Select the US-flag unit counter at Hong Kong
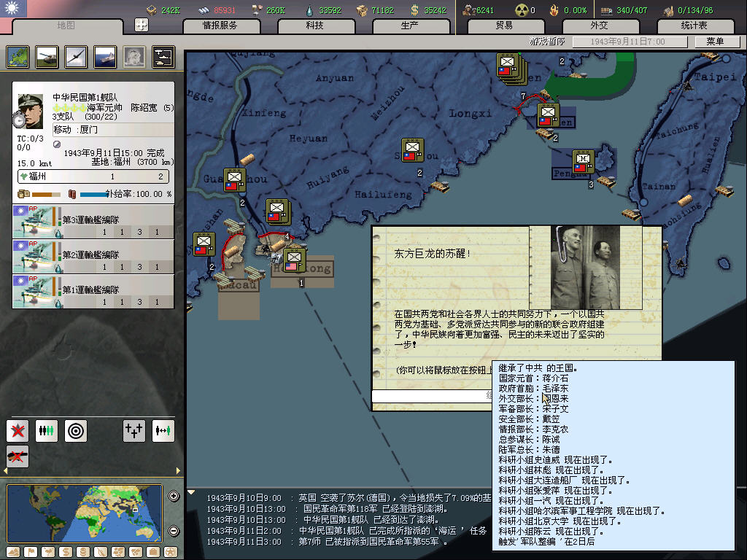The image size is (747, 560). [x=295, y=260]
